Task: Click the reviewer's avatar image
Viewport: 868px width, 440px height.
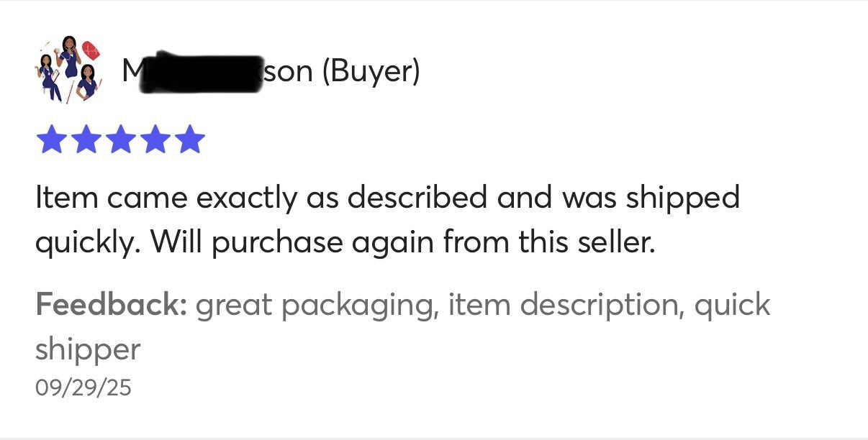Action: (x=68, y=70)
